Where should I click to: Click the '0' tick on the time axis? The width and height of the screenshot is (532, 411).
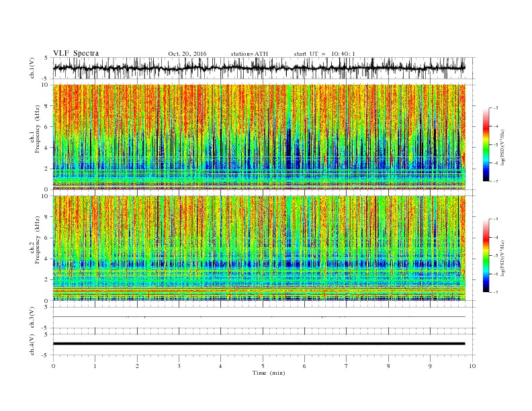53,366
